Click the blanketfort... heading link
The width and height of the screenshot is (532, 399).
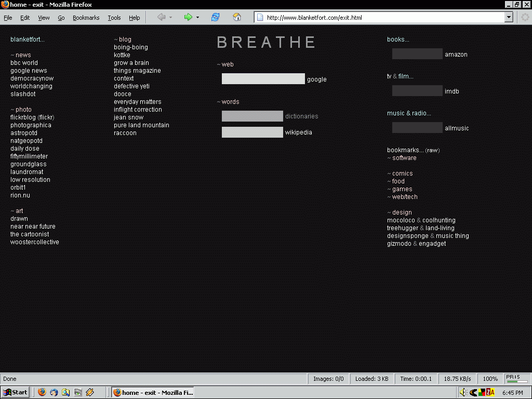(27, 39)
